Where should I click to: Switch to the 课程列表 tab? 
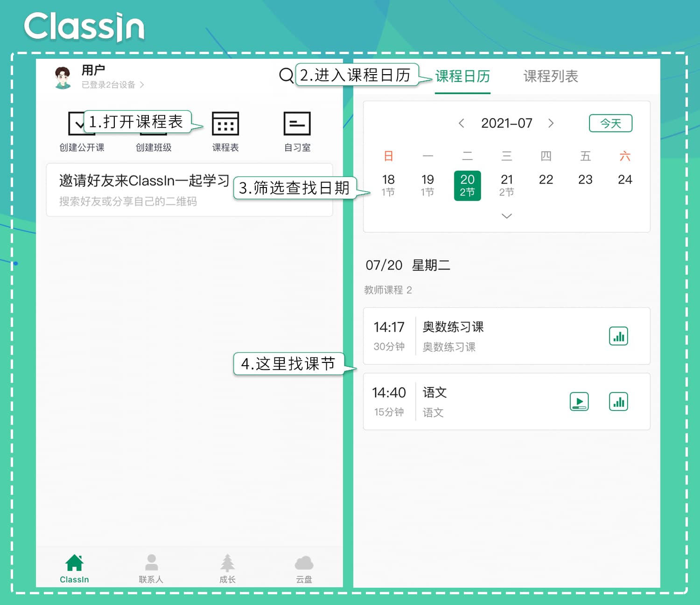tap(551, 76)
